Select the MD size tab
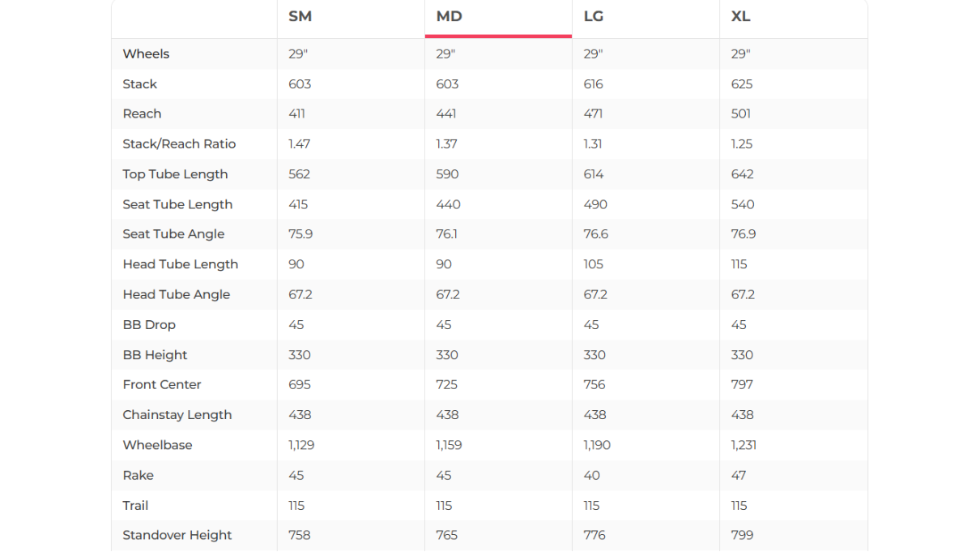This screenshot has height=552, width=980. click(450, 16)
